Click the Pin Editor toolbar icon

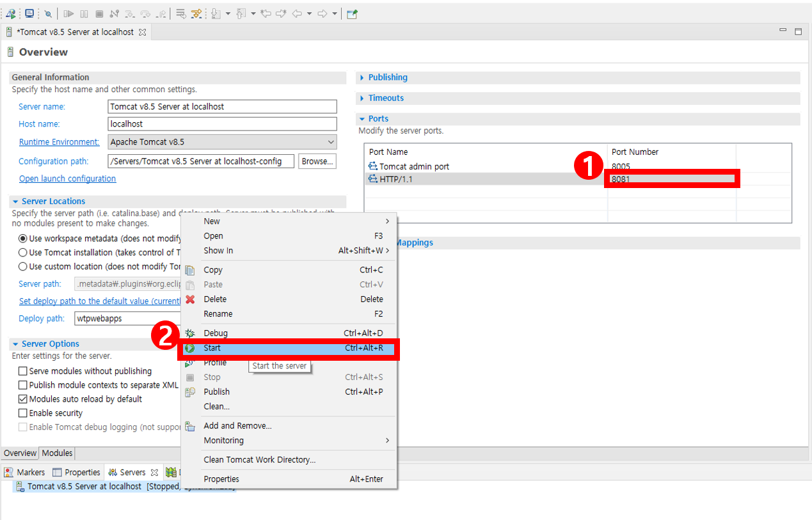coord(352,13)
